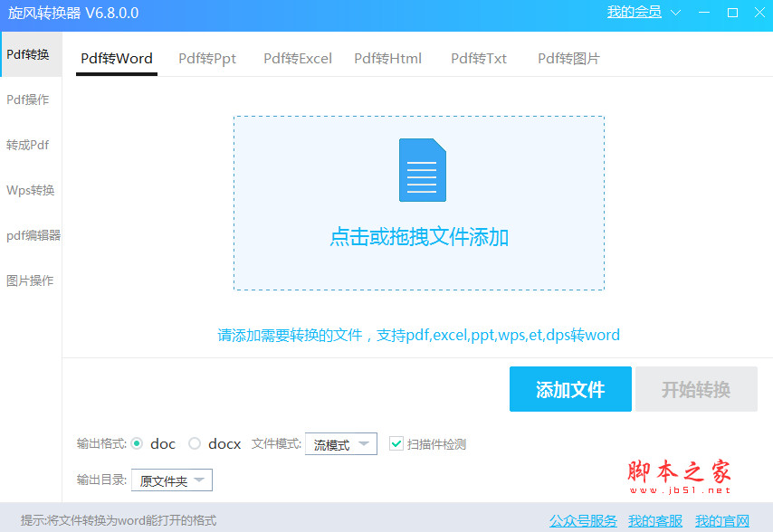773x532 pixels.
Task: Launch the pdf编辑器 from the sidebar
Action: click(31, 235)
